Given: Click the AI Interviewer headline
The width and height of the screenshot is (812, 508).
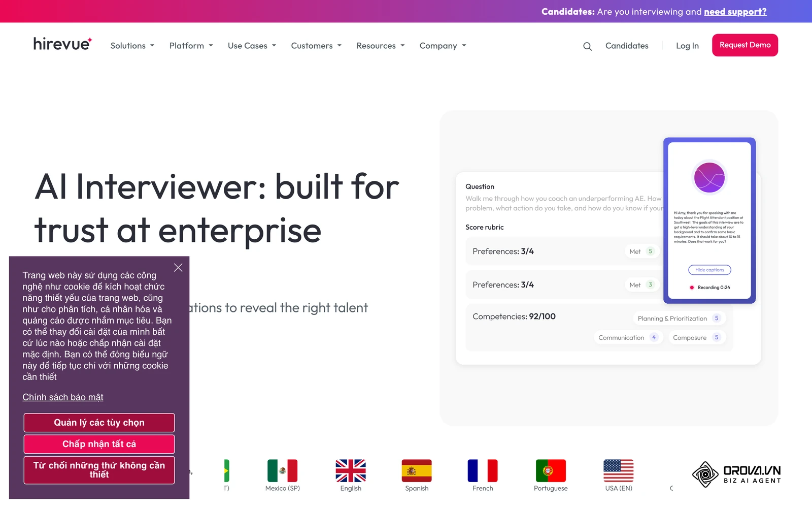Looking at the screenshot, I should click(x=217, y=208).
